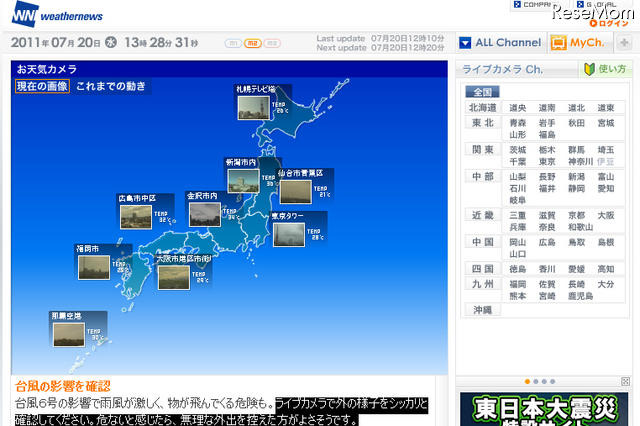
Task: Open the 埼玉 prefecture link
Action: [x=606, y=150]
